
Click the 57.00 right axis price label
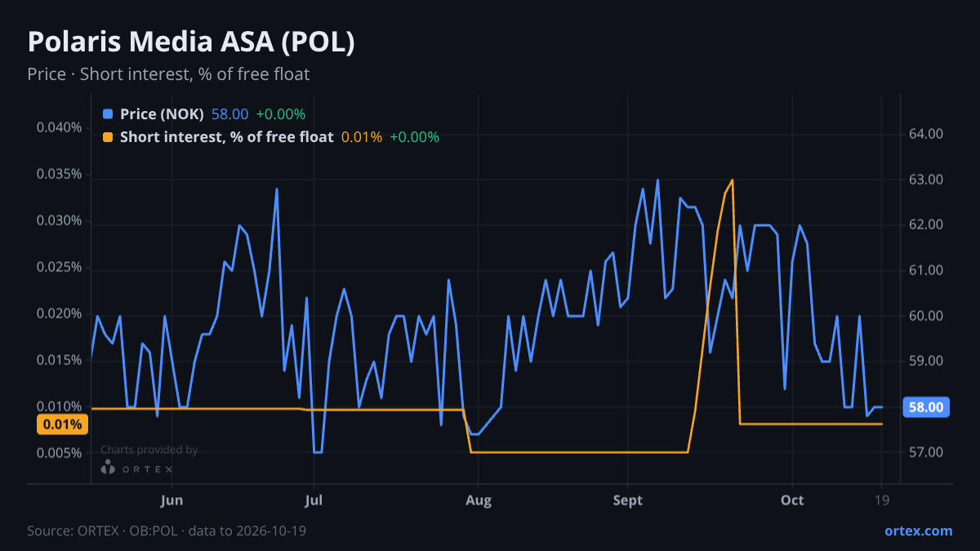point(926,452)
